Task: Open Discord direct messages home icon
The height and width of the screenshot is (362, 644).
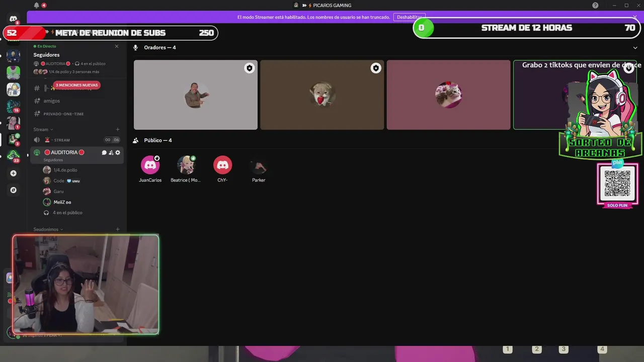Action: [x=14, y=19]
